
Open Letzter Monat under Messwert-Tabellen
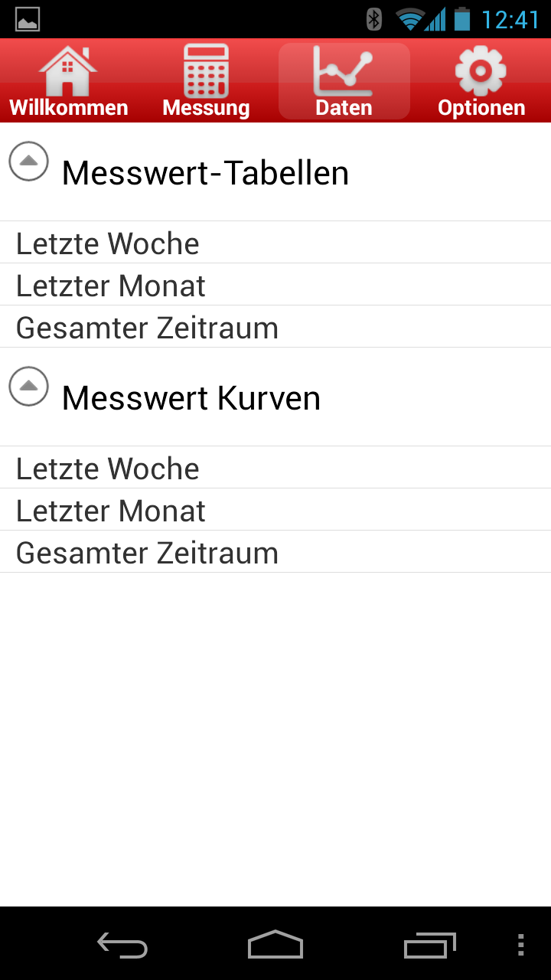(275, 285)
